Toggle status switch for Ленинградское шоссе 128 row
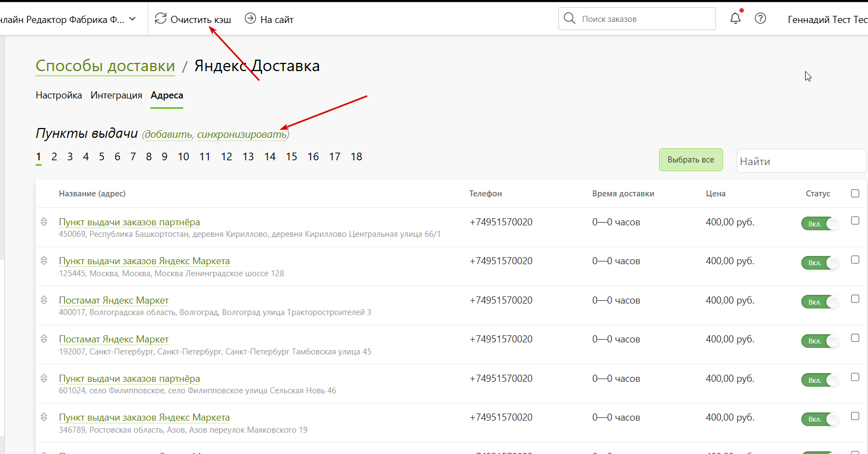Image resolution: width=868 pixels, height=454 pixels. tap(820, 263)
